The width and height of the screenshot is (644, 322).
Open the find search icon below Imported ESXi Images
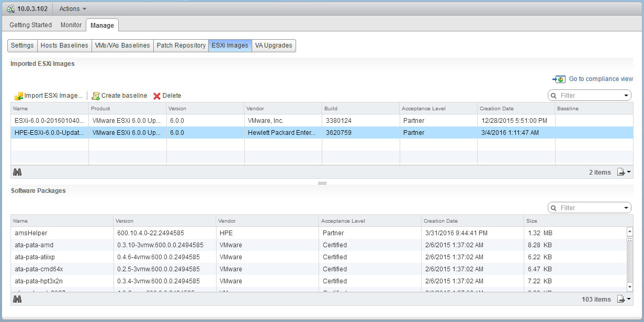click(18, 171)
